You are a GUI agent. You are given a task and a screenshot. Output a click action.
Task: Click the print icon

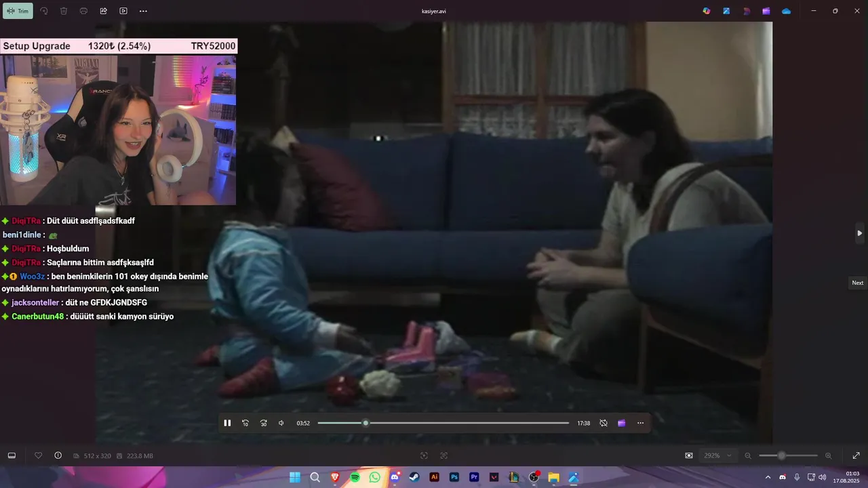pyautogui.click(x=83, y=11)
